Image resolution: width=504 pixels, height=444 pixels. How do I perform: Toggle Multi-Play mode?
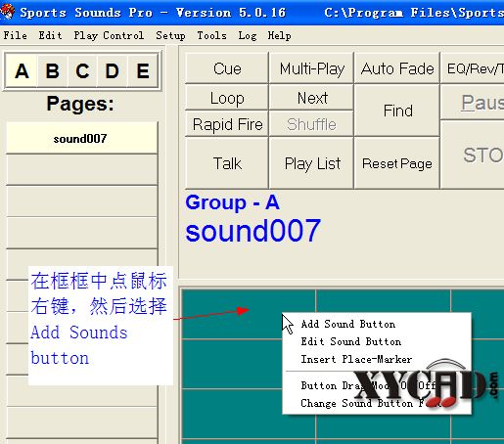pyautogui.click(x=312, y=68)
